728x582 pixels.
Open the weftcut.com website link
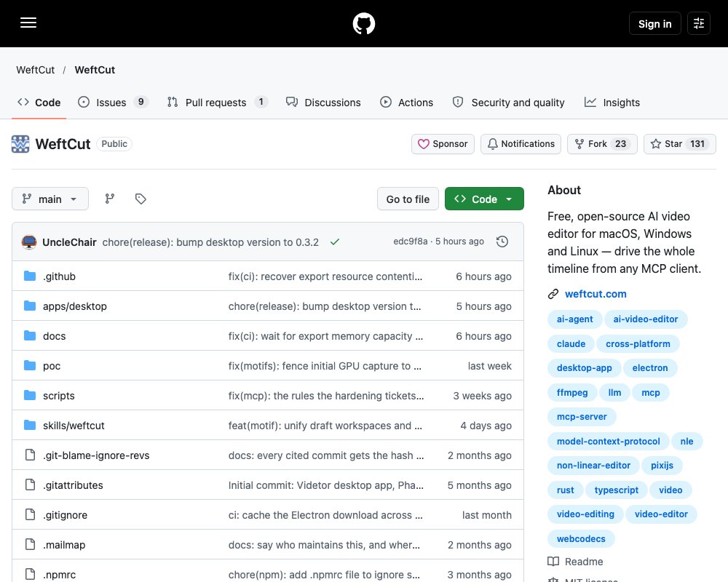596,294
